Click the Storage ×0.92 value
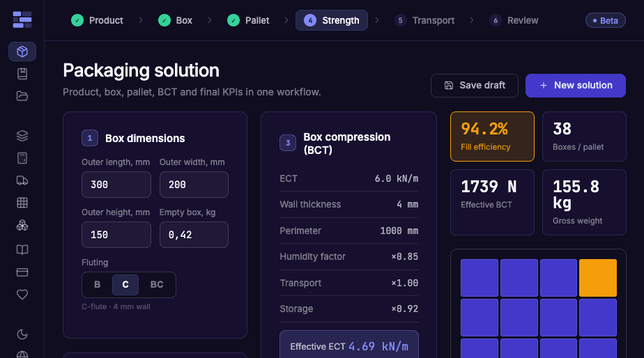The width and height of the screenshot is (644, 358). point(404,309)
